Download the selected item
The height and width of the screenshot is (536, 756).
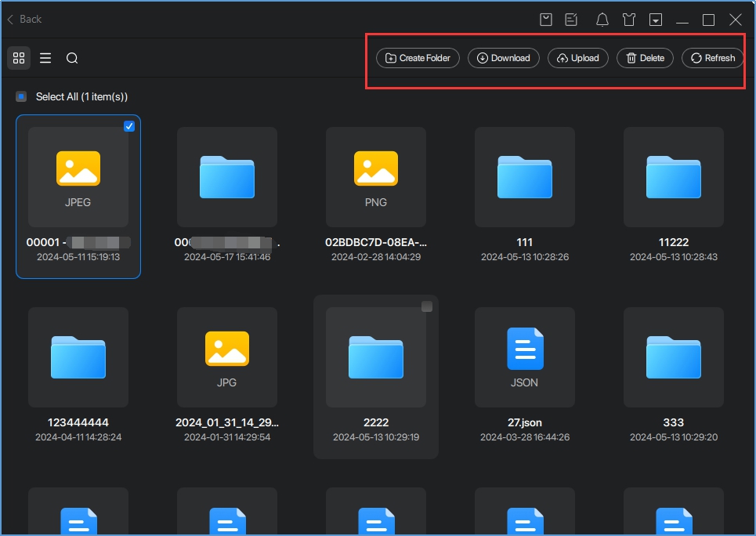pos(503,58)
